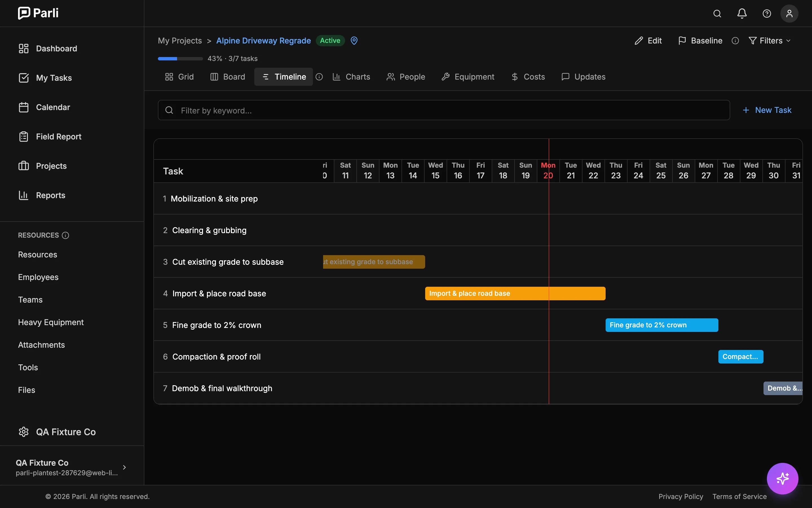Screen dimensions: 812x508
Task: Open help question mark icon
Action: [767, 14]
